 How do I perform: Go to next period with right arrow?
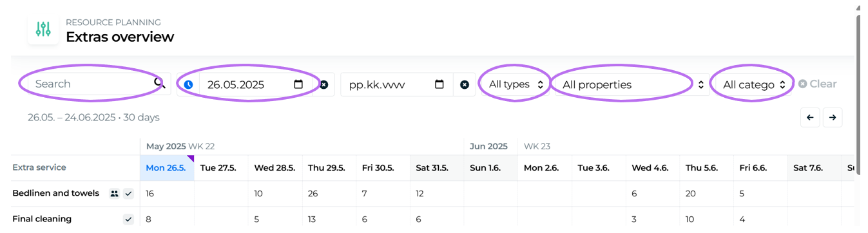(833, 117)
